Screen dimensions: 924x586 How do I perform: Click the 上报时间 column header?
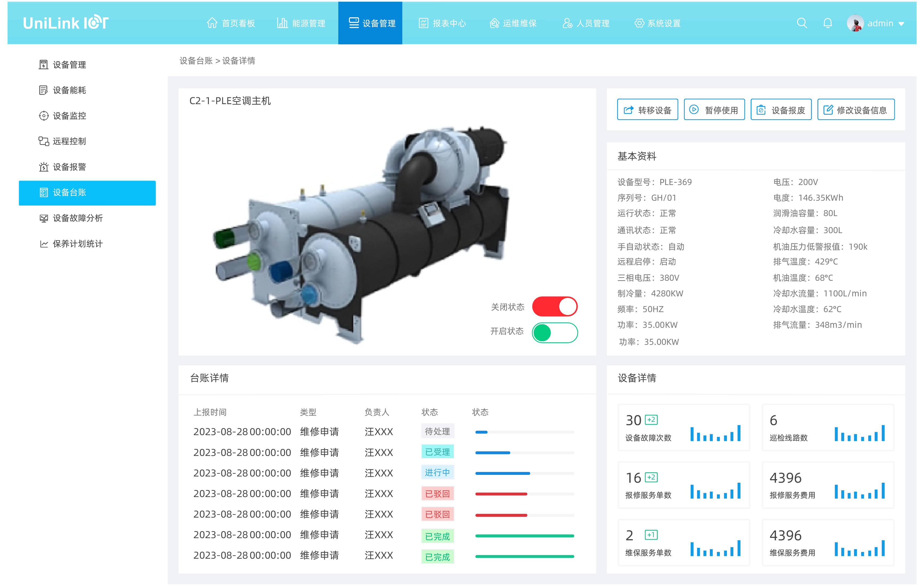[x=210, y=412]
